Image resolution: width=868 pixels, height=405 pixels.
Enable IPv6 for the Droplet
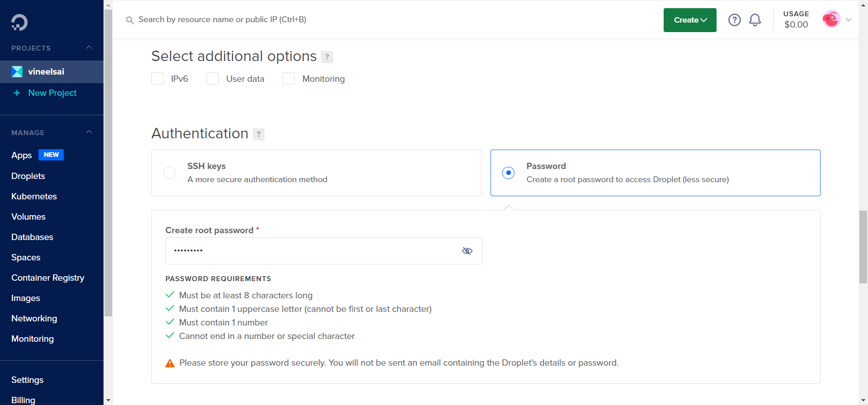tap(157, 78)
